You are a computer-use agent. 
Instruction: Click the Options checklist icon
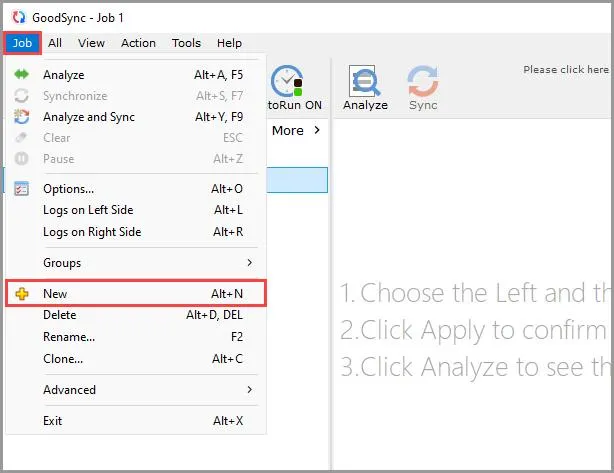(21, 189)
